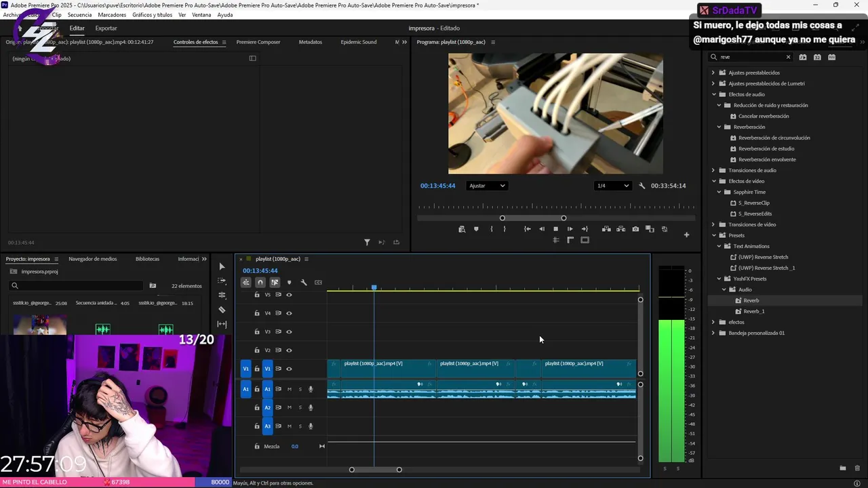Open Program monitor settings wrench
This screenshot has width=868, height=488.
pyautogui.click(x=642, y=186)
